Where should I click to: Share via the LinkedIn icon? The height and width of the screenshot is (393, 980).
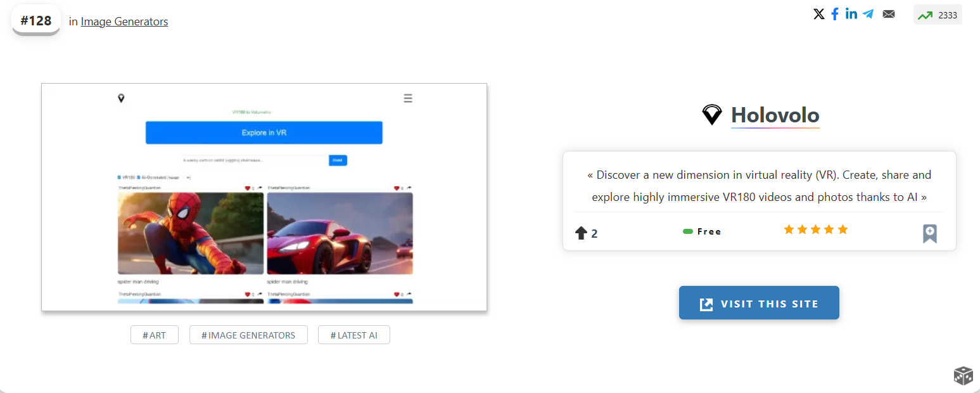(851, 14)
